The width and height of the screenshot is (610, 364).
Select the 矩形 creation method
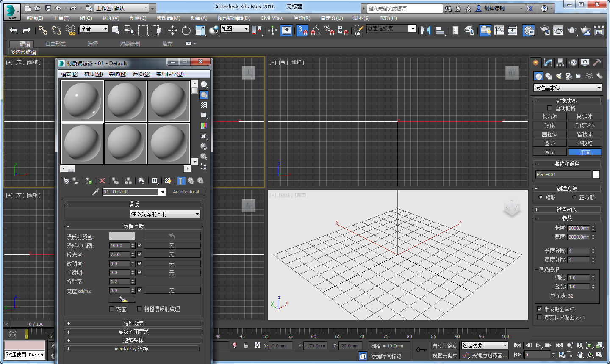pyautogui.click(x=541, y=197)
